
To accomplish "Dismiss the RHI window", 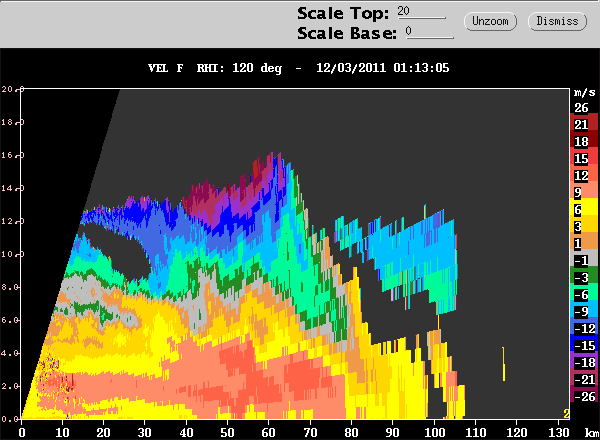I will pyautogui.click(x=557, y=21).
